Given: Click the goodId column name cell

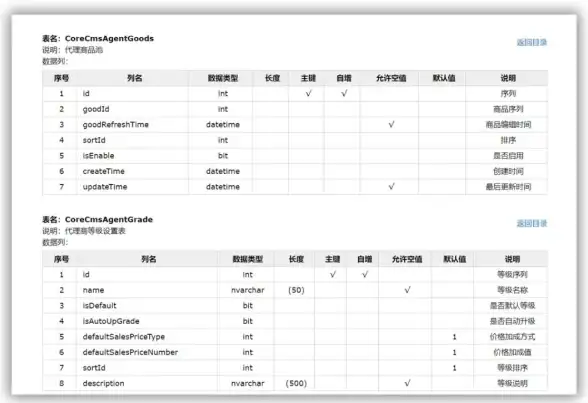Looking at the screenshot, I should [96, 109].
